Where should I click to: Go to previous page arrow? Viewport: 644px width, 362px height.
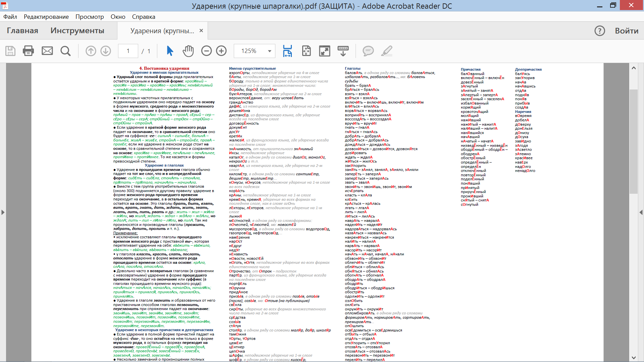click(x=91, y=51)
